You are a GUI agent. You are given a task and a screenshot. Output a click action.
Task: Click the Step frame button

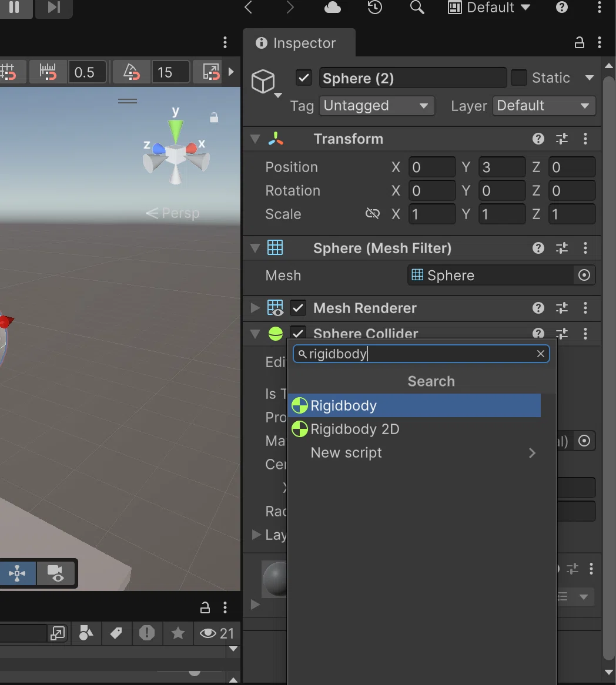pos(53,8)
